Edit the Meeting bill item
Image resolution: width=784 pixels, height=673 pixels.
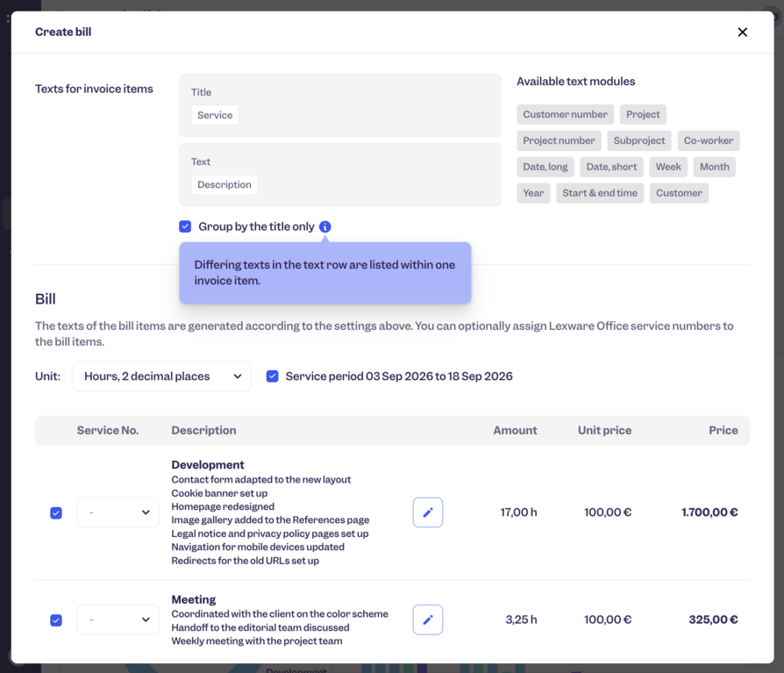[427, 620]
